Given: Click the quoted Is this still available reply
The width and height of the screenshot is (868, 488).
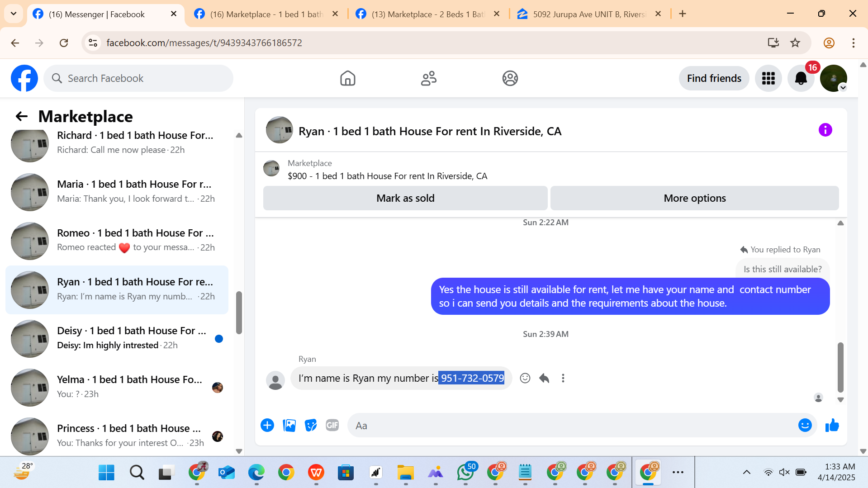Looking at the screenshot, I should [x=783, y=269].
